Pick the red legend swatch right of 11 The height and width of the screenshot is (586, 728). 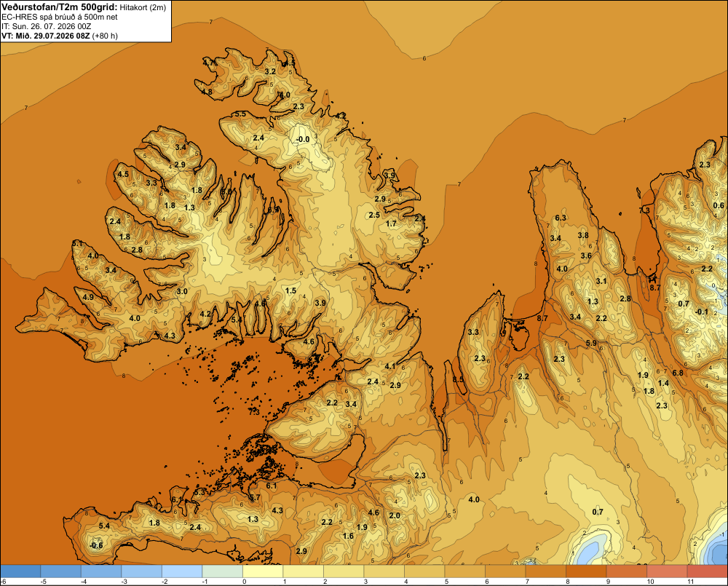[x=708, y=571]
